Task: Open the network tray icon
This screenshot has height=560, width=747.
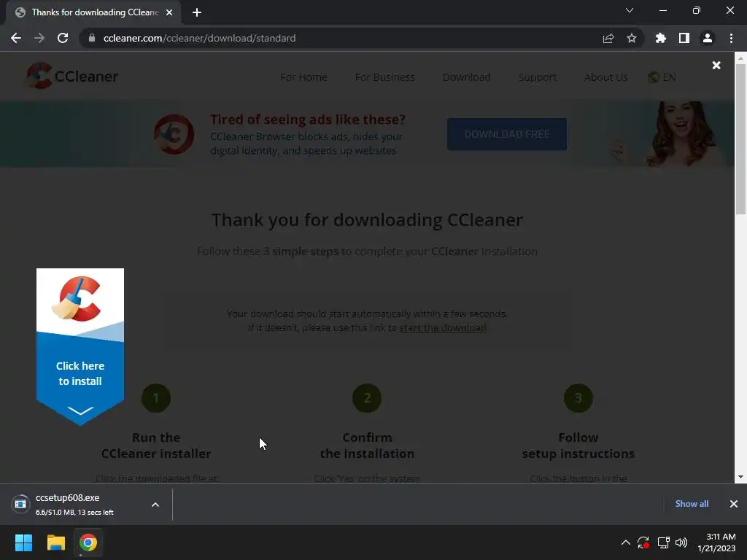Action: tap(663, 542)
